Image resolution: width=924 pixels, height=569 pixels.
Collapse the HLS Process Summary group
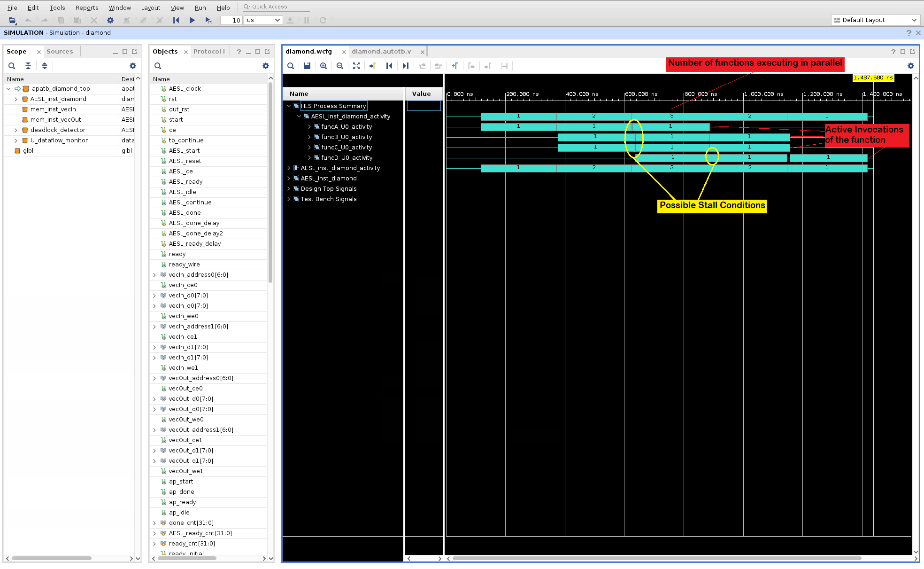[x=289, y=106]
